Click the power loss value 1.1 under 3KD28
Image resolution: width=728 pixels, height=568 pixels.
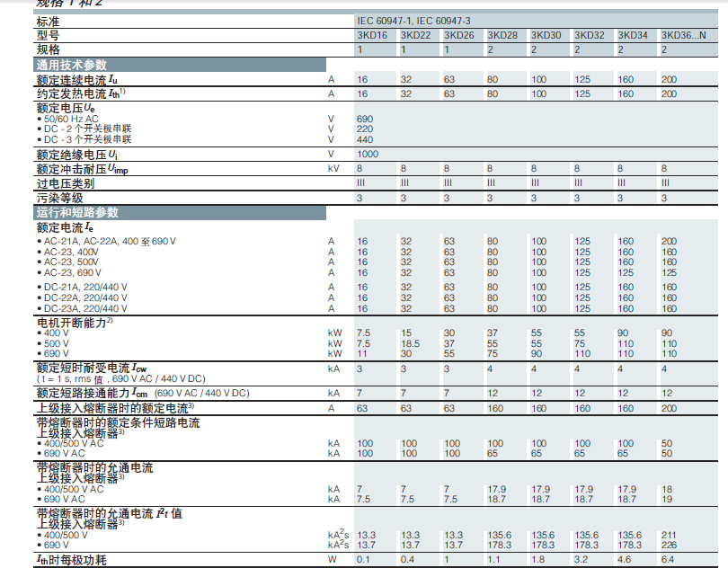tap(494, 560)
